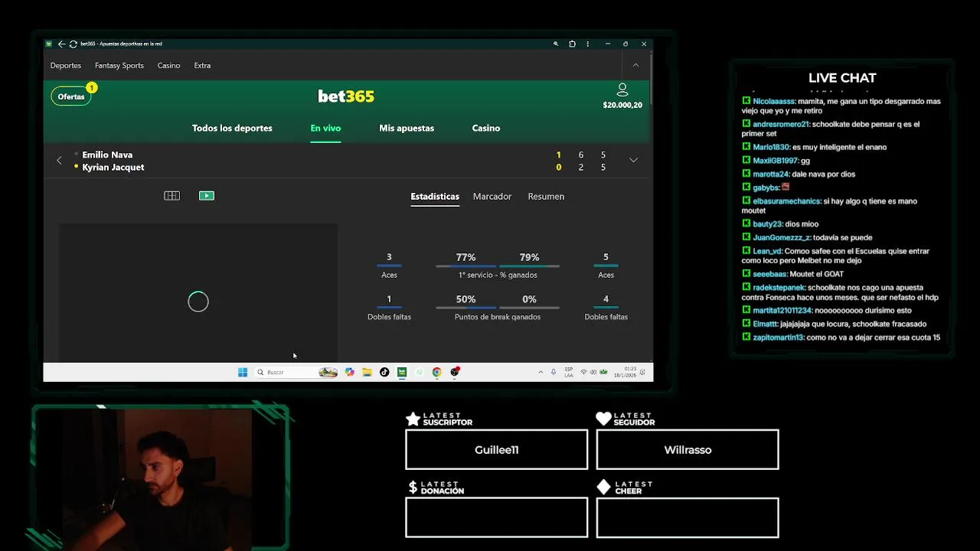Screen dimensions: 980x551
Task: Click the 77% first-serve value
Action: click(465, 257)
